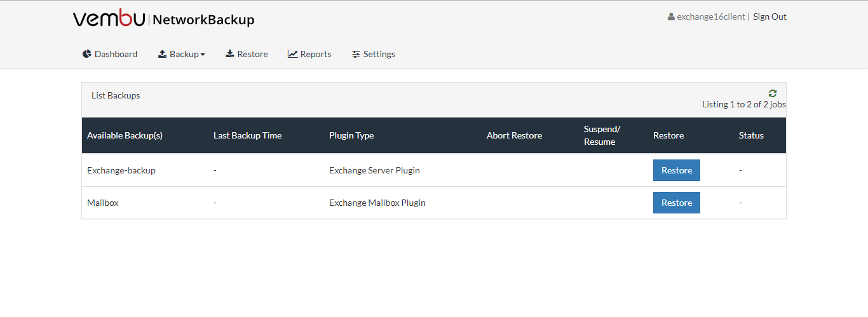The height and width of the screenshot is (317, 868).
Task: Click the Reports line chart icon
Action: tap(293, 54)
